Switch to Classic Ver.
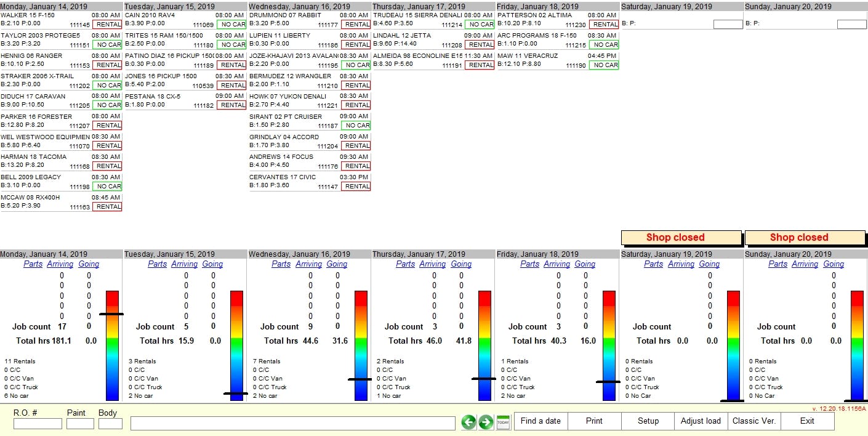Image resolution: width=868 pixels, height=436 pixels. (753, 421)
